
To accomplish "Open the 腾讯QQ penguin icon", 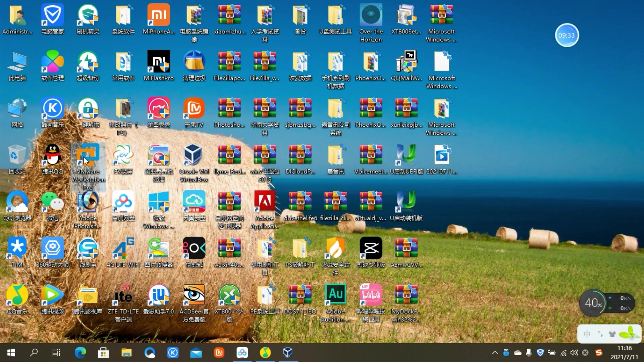I will [53, 159].
